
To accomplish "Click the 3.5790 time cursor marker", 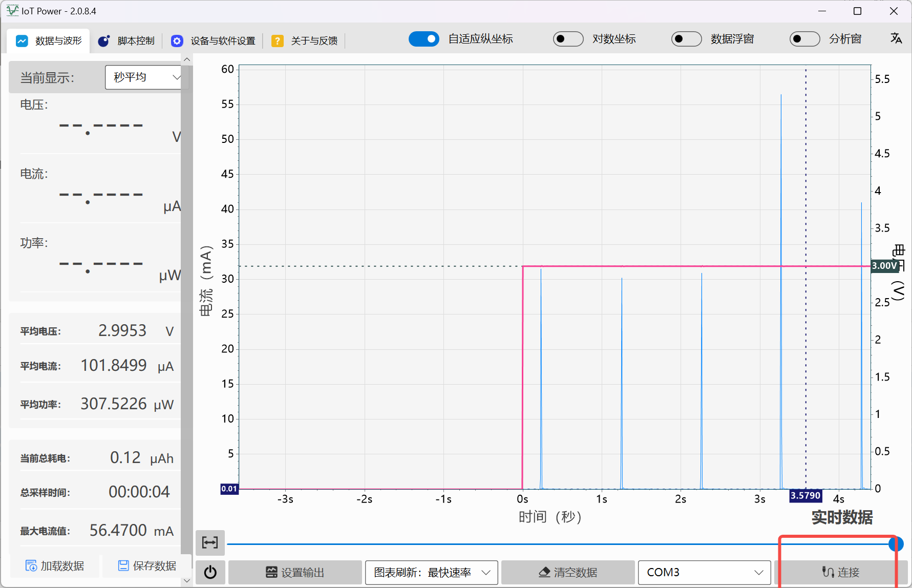I will point(805,495).
